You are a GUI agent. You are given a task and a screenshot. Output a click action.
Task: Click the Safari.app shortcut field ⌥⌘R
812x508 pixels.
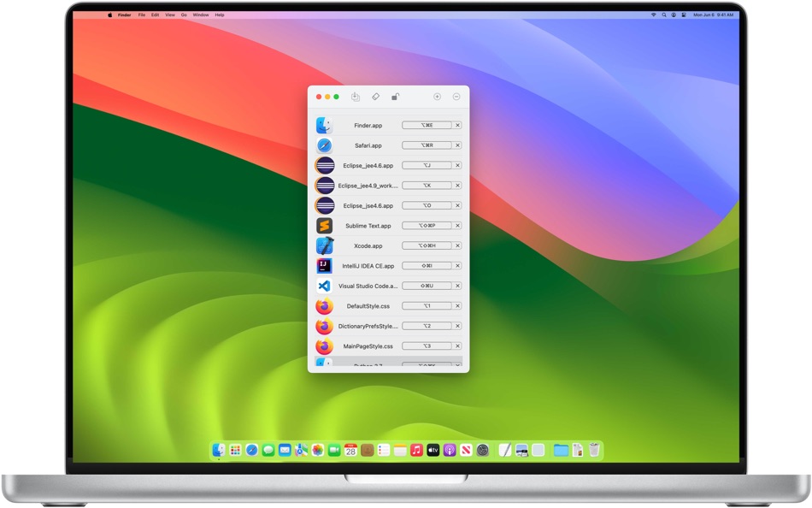point(427,145)
